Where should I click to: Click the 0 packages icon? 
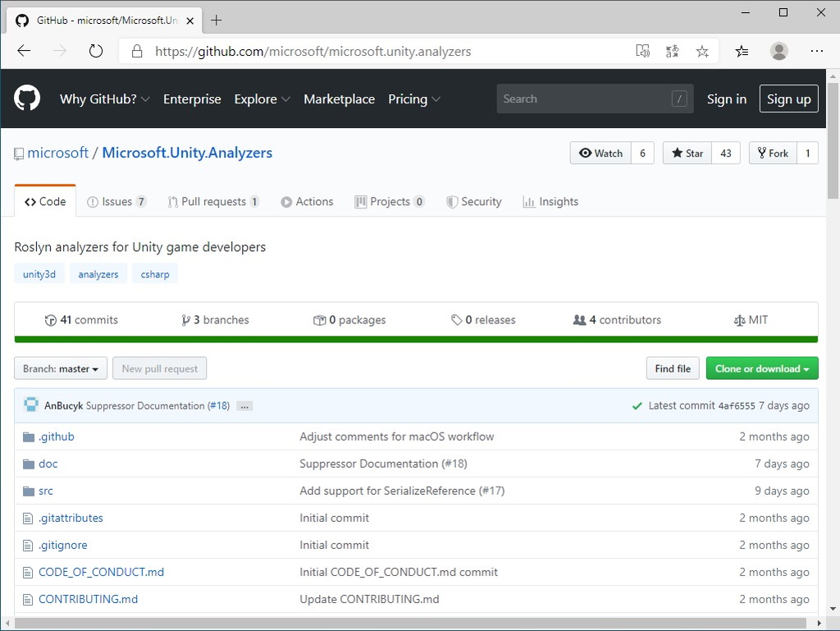(x=319, y=320)
